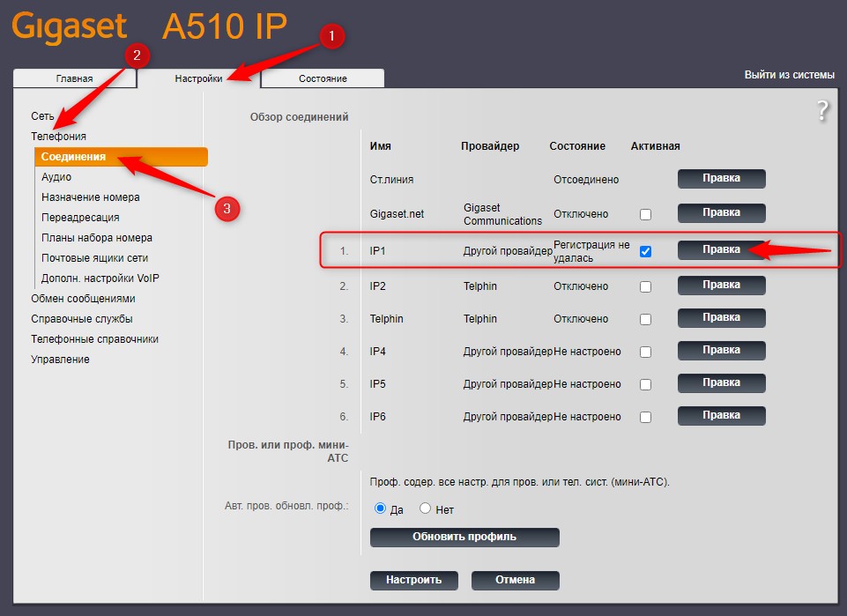Image resolution: width=847 pixels, height=616 pixels.
Task: Click the IP1 connection name
Action: pos(377,251)
